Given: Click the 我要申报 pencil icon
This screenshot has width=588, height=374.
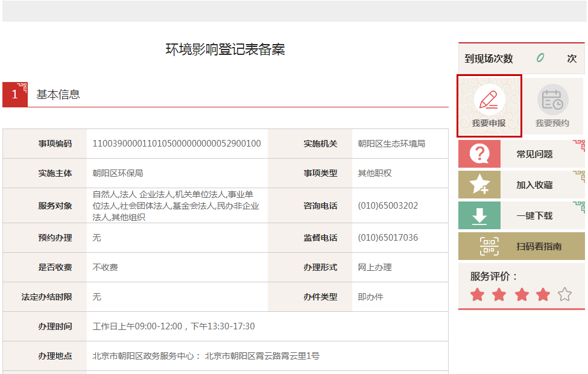Looking at the screenshot, I should click(x=489, y=100).
